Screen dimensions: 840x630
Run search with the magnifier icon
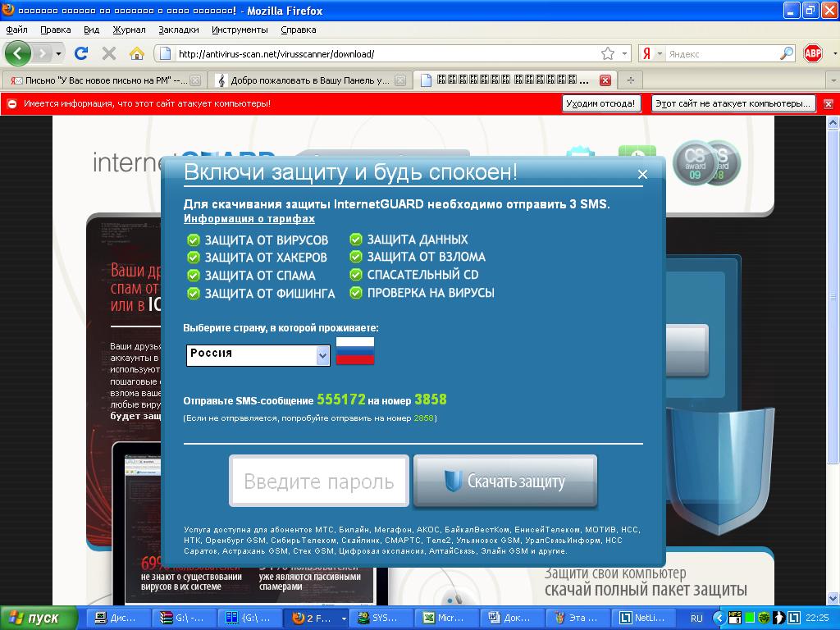pos(787,53)
